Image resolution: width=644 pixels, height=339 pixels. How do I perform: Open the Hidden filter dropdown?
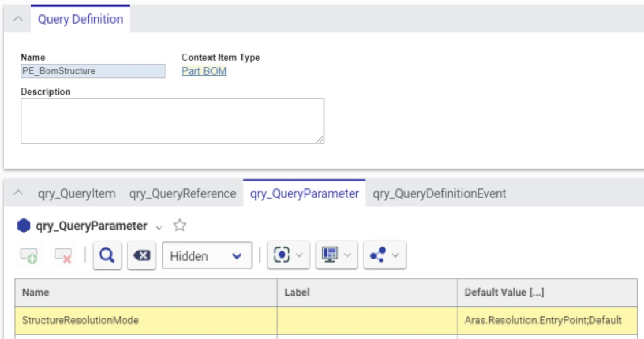pos(207,255)
